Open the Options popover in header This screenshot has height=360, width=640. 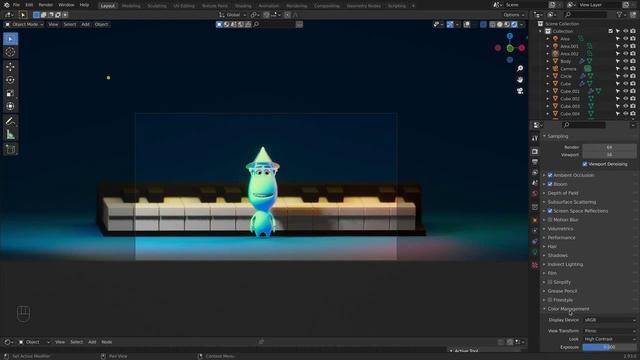[513, 15]
